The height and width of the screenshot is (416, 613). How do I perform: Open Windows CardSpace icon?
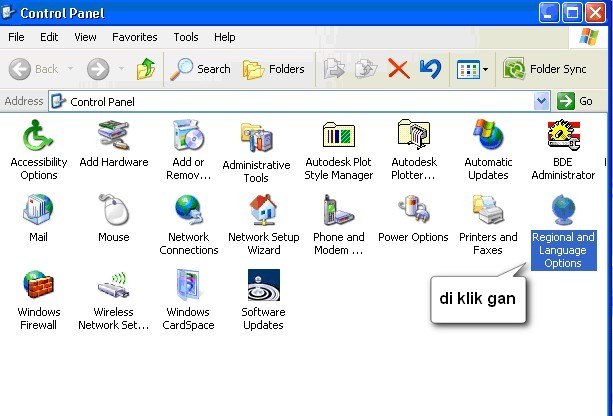(x=188, y=286)
